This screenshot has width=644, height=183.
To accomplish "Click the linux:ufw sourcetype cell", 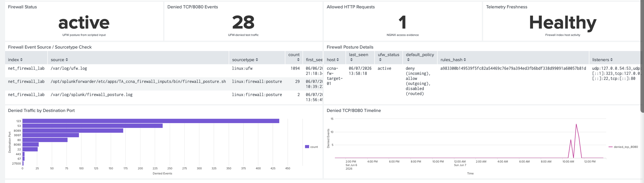I will click(242, 68).
